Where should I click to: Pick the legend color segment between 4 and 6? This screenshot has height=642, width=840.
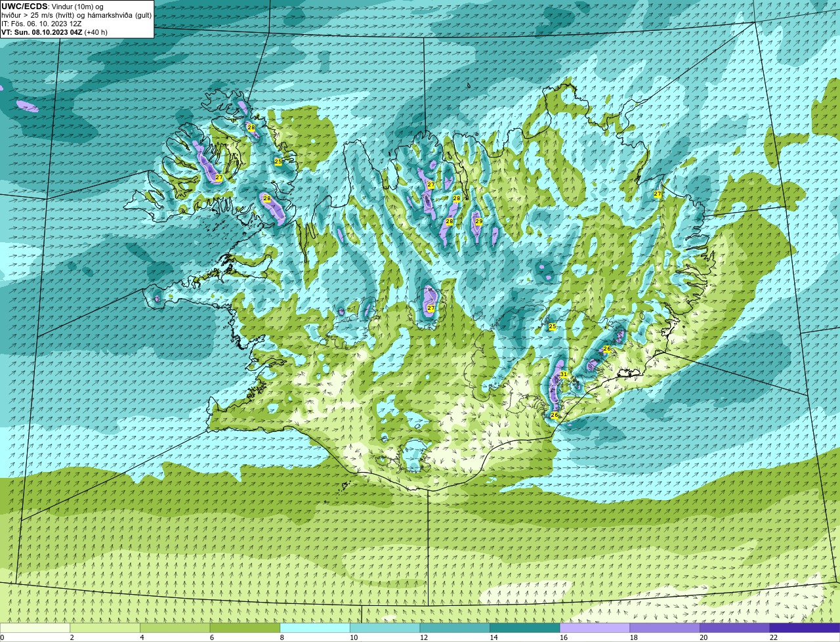pyautogui.click(x=175, y=628)
